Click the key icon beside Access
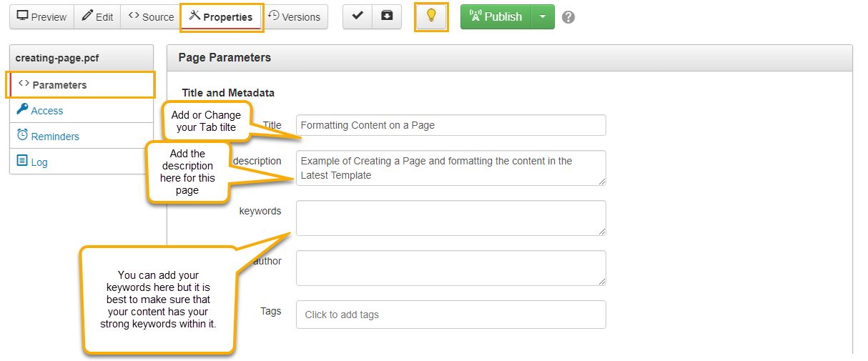Image resolution: width=868 pixels, height=361 pixels. tap(22, 110)
